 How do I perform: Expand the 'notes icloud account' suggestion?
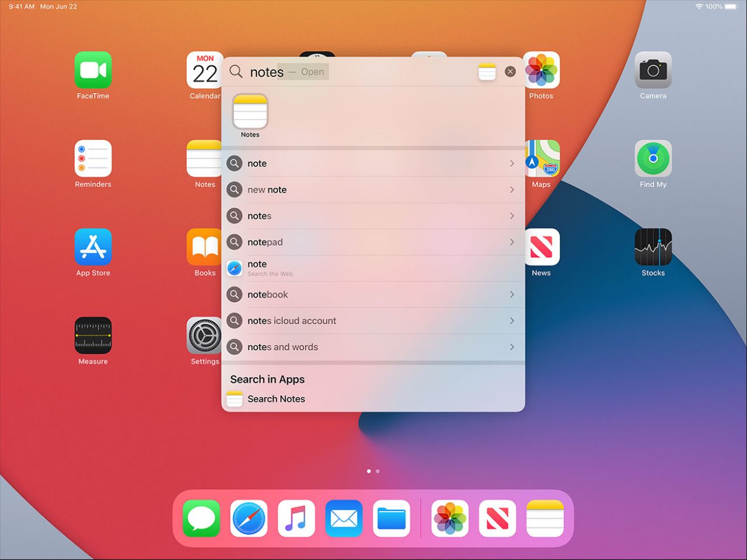pos(373,320)
